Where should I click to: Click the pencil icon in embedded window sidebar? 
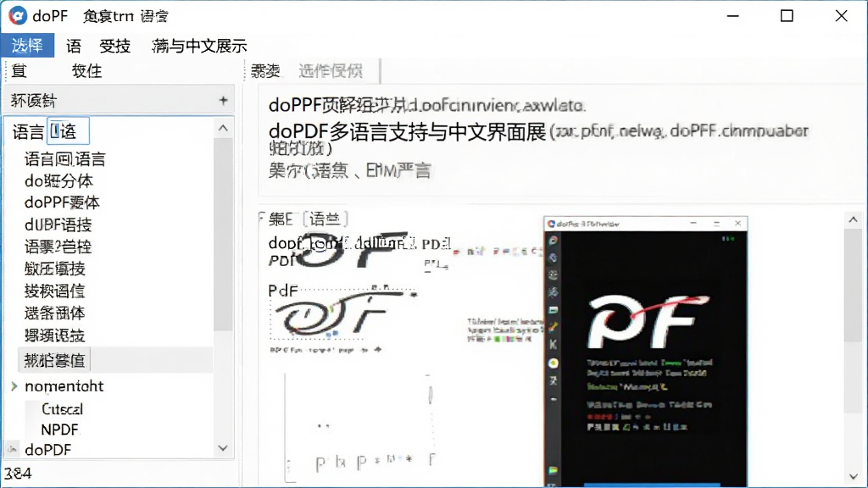[553, 327]
